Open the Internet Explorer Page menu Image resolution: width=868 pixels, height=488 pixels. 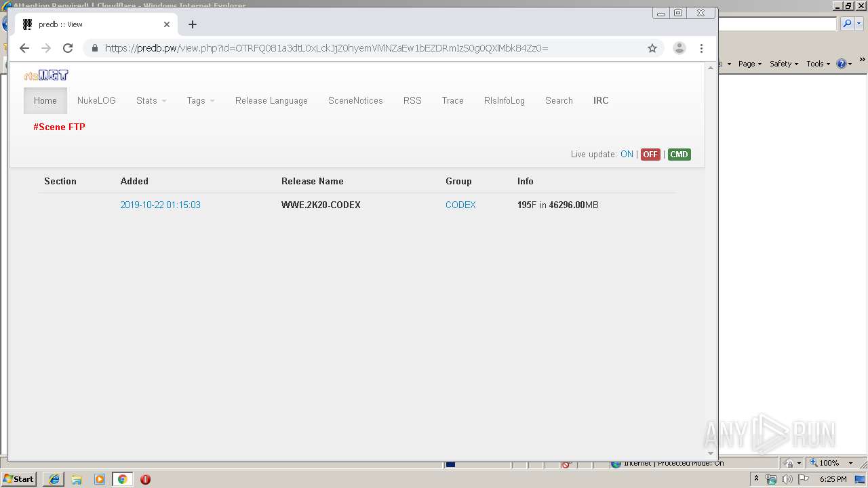tap(750, 64)
